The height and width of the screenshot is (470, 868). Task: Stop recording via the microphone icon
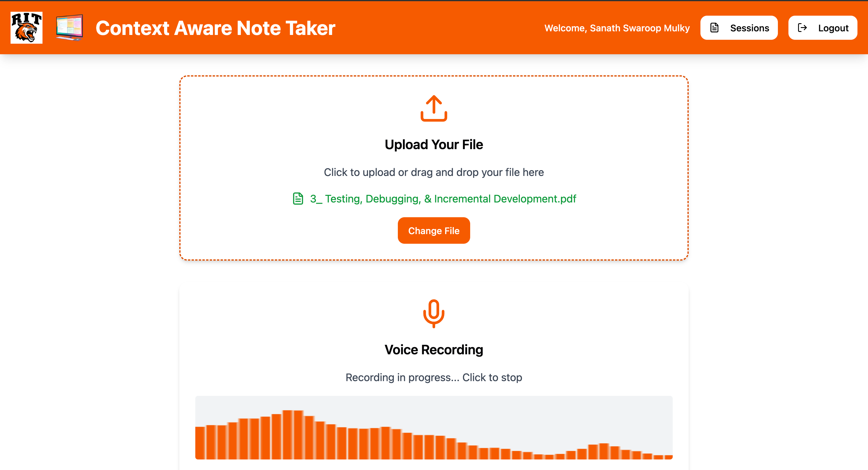[x=434, y=313]
